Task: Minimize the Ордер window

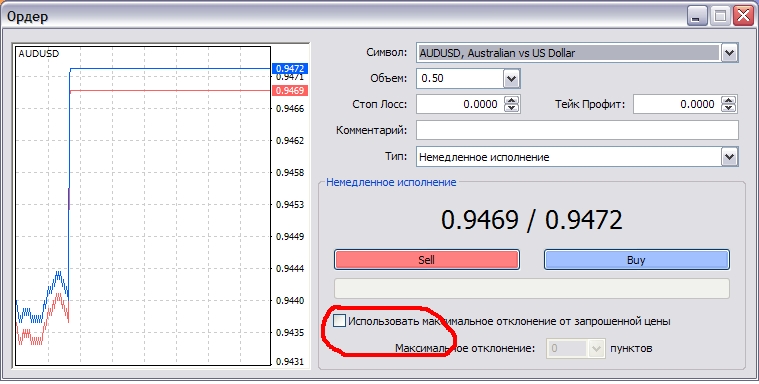Action: tap(698, 17)
